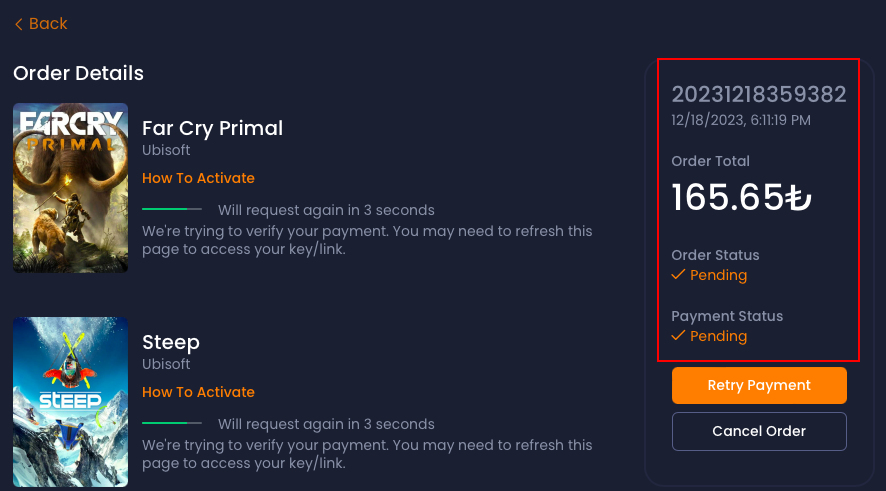Open How To Activate for Steep
This screenshot has width=886, height=491.
[x=198, y=392]
